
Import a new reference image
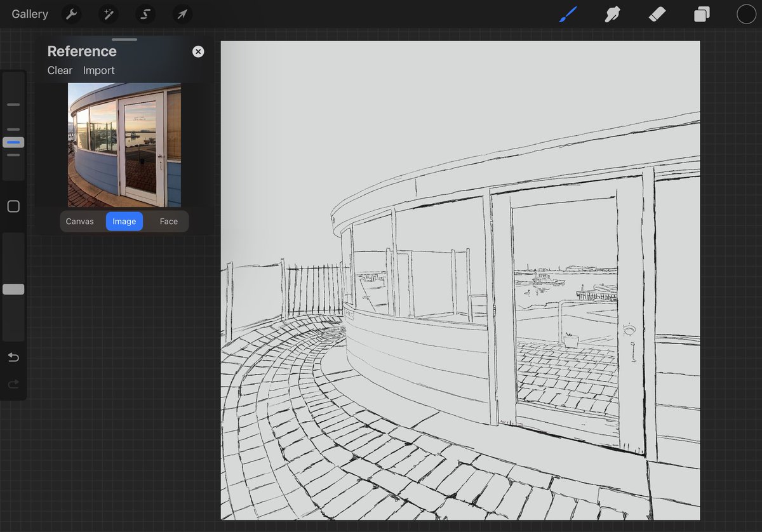point(98,70)
